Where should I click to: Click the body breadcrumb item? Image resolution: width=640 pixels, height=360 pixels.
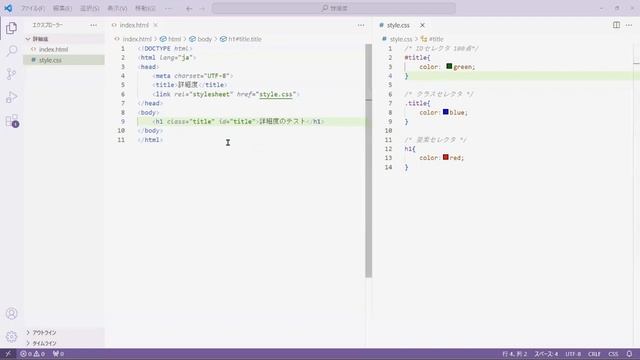204,39
